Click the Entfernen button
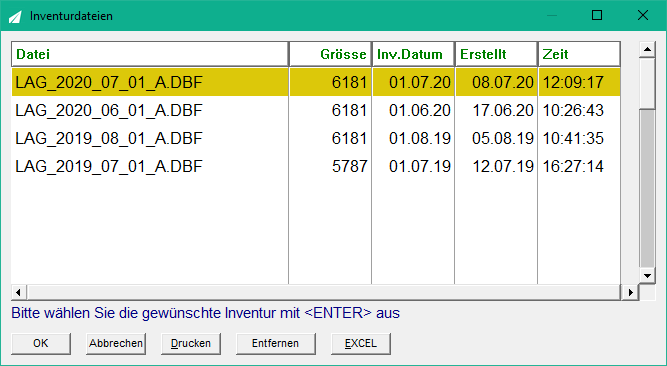 (x=275, y=343)
